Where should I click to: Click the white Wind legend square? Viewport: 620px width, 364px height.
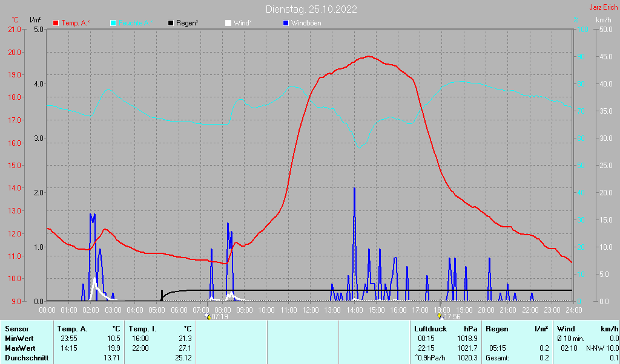(228, 23)
